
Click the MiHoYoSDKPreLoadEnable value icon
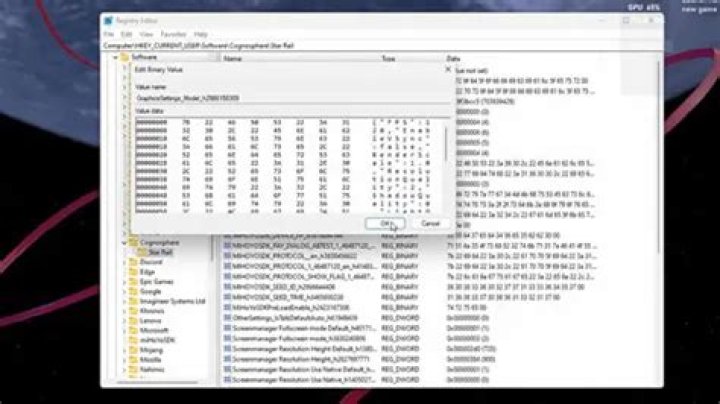pyautogui.click(x=227, y=307)
